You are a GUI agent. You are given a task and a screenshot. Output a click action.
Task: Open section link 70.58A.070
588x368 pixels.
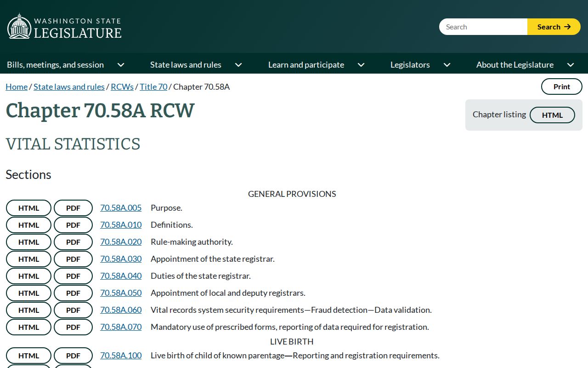pyautogui.click(x=121, y=327)
